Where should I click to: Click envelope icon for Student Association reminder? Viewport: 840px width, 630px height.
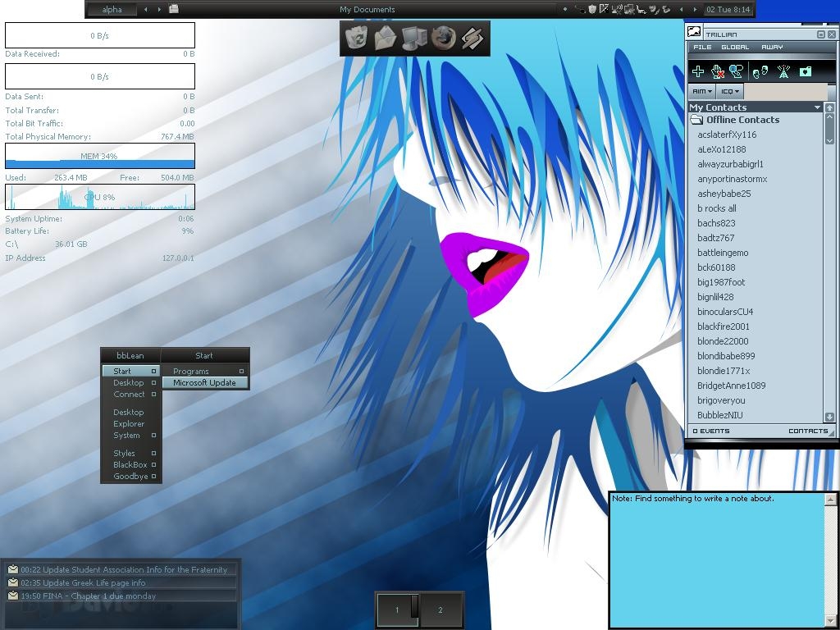pyautogui.click(x=13, y=569)
